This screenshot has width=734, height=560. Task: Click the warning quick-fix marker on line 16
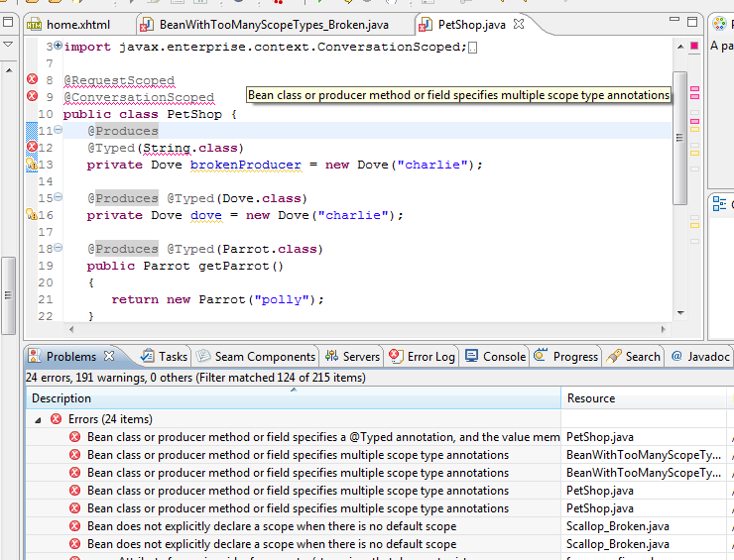tap(32, 215)
